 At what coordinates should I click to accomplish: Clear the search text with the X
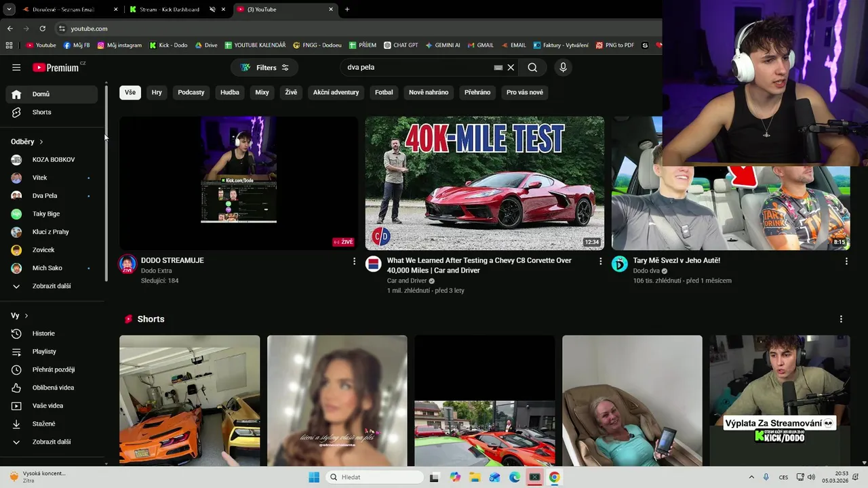511,67
